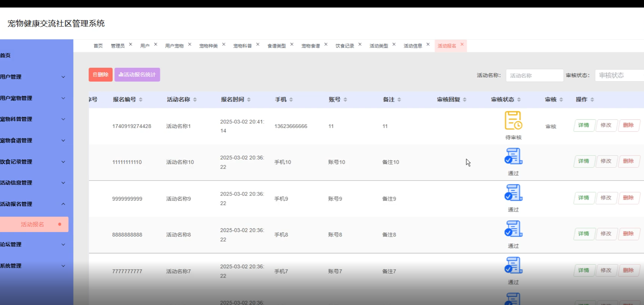Switch to the 宠物食谱 tab
This screenshot has width=644, height=305.
(x=310, y=46)
